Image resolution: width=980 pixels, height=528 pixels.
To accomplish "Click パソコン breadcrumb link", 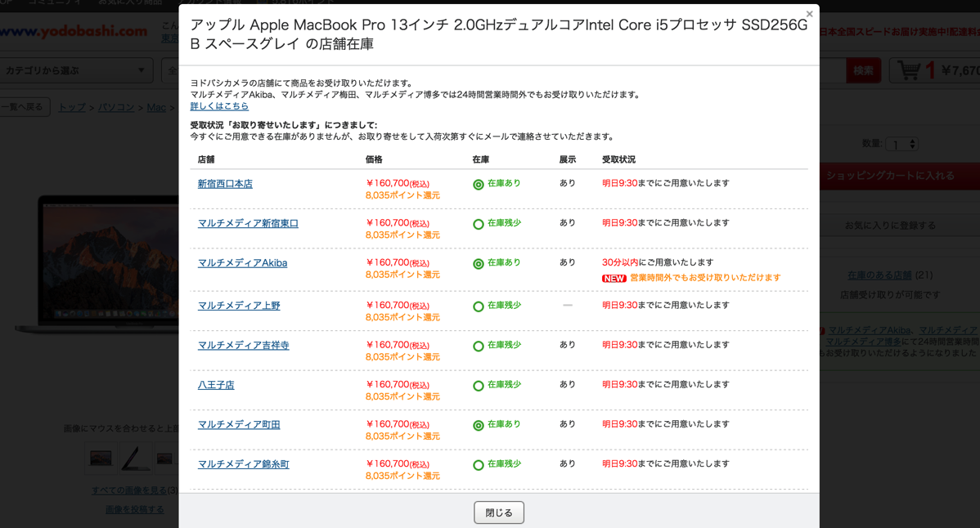I will tap(116, 107).
